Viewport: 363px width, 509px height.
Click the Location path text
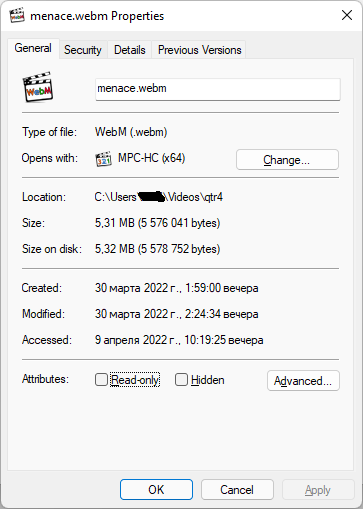pos(159,197)
